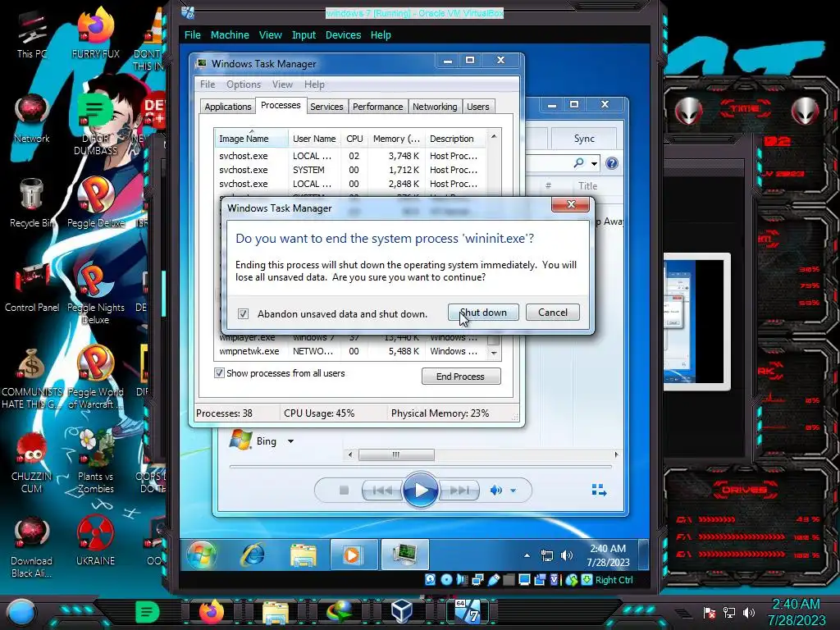Click process list scroll up arrow
Screen dimensions: 840x630
493,137
